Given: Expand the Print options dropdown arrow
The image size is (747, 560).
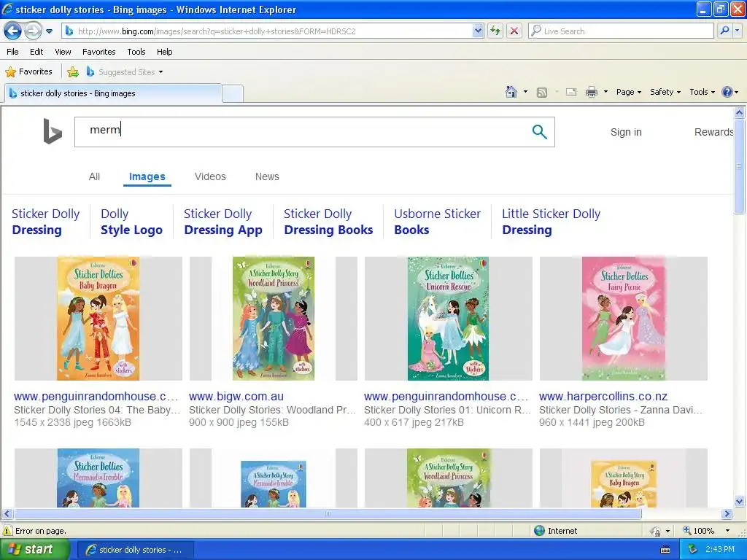Looking at the screenshot, I should click(605, 92).
